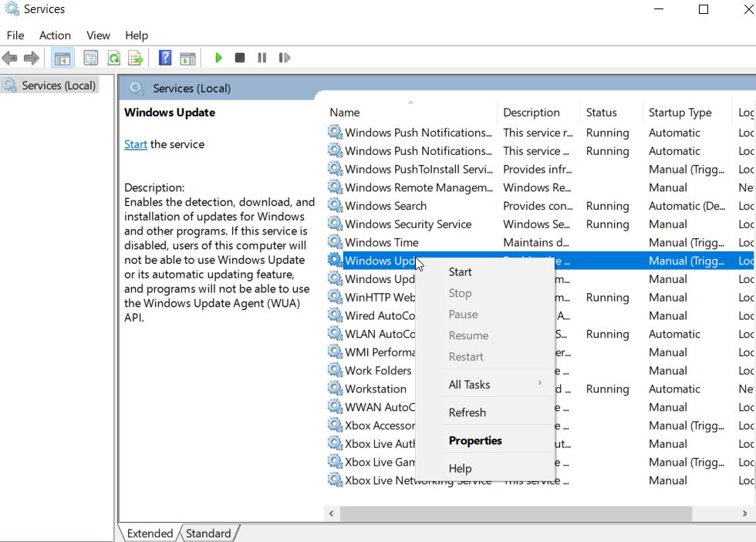Screen dimensions: 756x542
Task: Choose Help in the context menu
Action: (x=485, y=468)
